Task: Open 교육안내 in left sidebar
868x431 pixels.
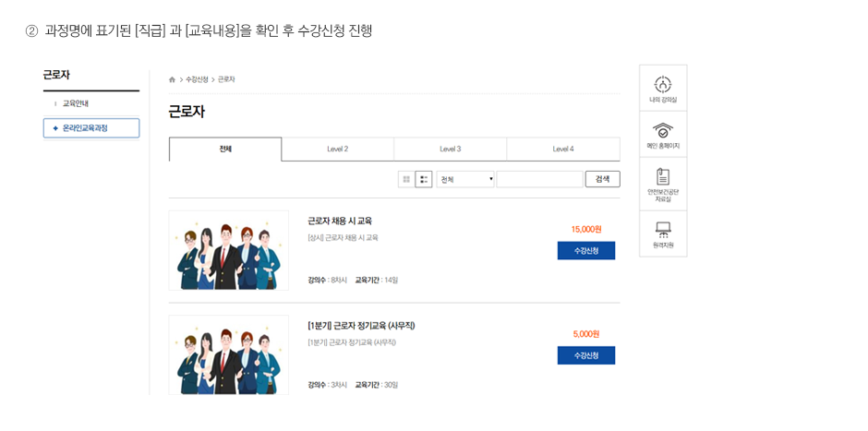Action: (x=76, y=103)
